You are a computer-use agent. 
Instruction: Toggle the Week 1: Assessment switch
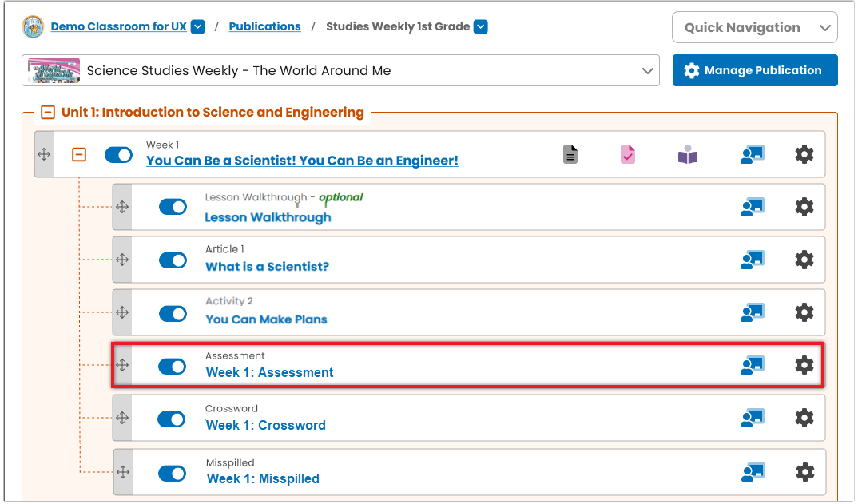tap(173, 366)
